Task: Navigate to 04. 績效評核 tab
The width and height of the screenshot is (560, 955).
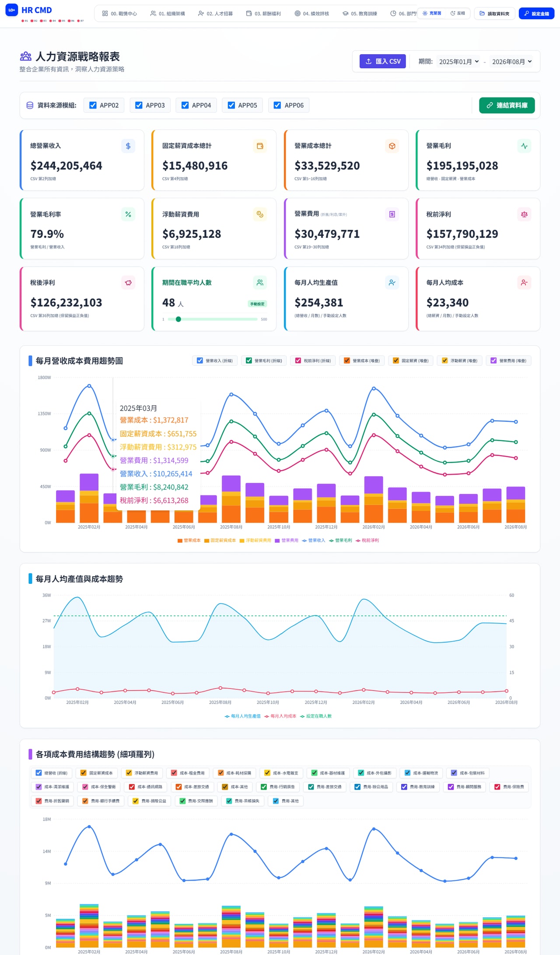Action: coord(311,14)
